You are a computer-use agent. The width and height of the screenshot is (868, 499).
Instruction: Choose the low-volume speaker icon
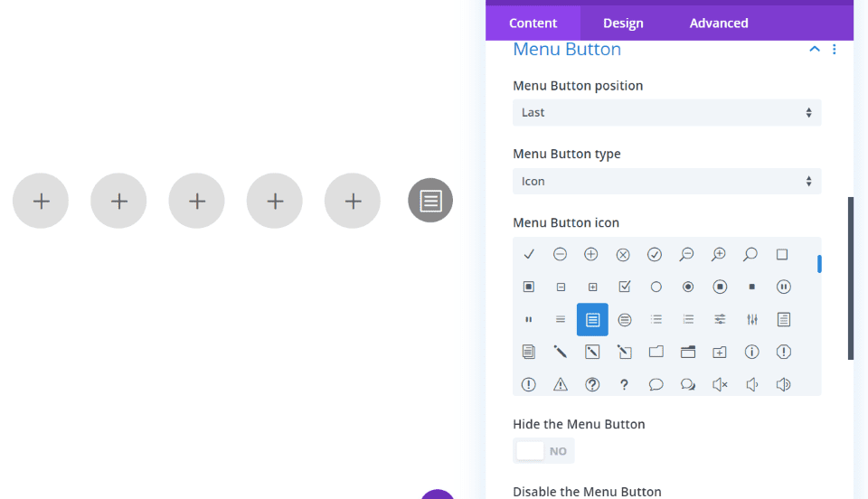(751, 384)
